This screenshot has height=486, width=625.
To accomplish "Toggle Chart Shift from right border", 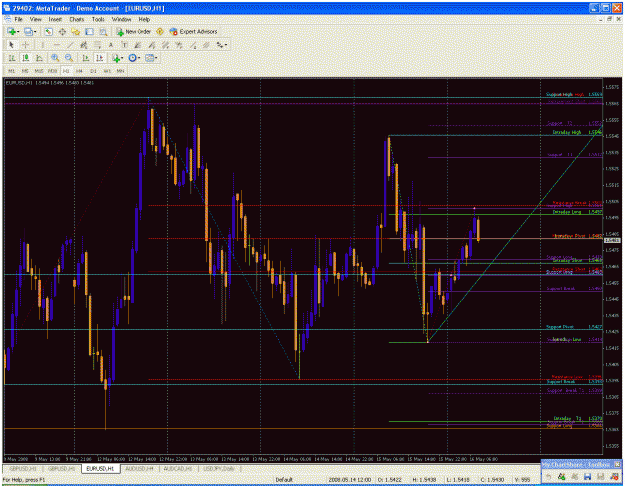I will (x=99, y=58).
